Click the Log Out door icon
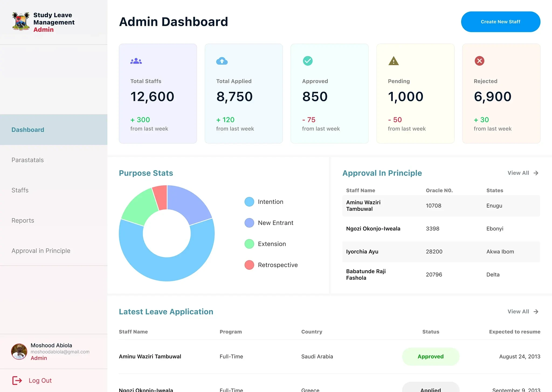This screenshot has width=552, height=392. pyautogui.click(x=17, y=380)
